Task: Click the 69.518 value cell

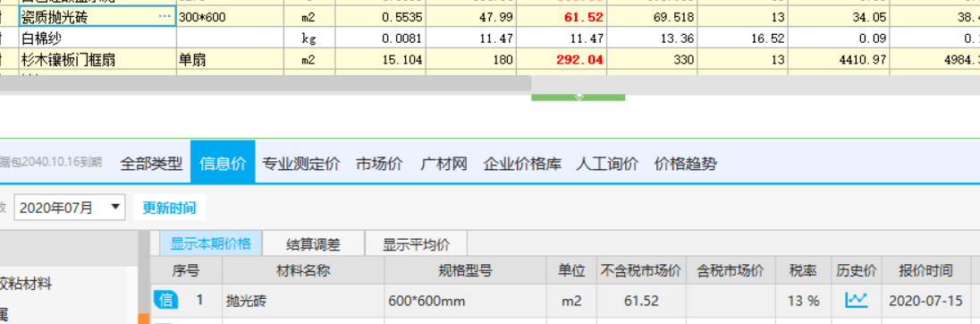Action: point(653,17)
